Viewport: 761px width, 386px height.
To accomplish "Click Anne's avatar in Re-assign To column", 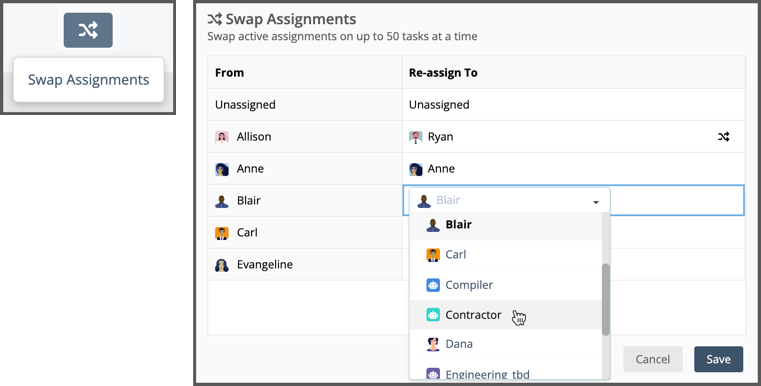I will [416, 169].
